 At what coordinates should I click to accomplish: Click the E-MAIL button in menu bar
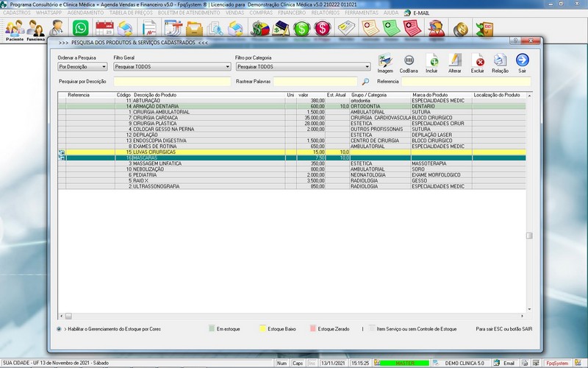[420, 13]
